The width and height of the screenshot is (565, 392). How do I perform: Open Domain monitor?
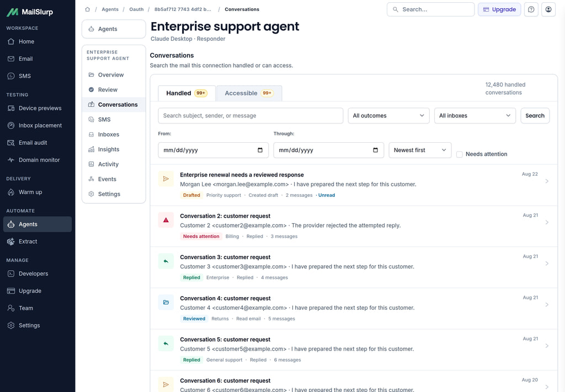click(38, 160)
